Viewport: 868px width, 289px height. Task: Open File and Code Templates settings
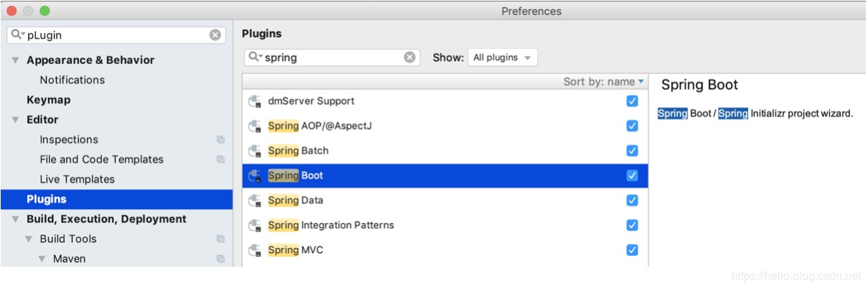click(101, 160)
